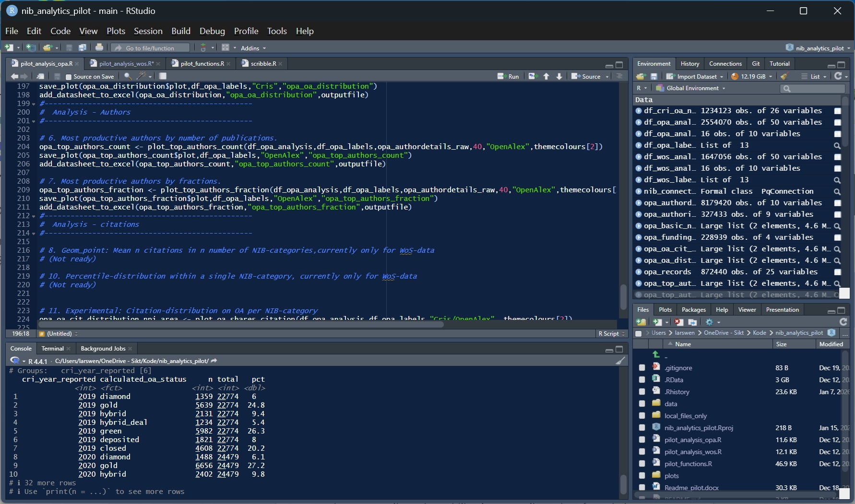Check the box next to pilot_functions.R
The height and width of the screenshot is (504, 855).
pyautogui.click(x=642, y=464)
